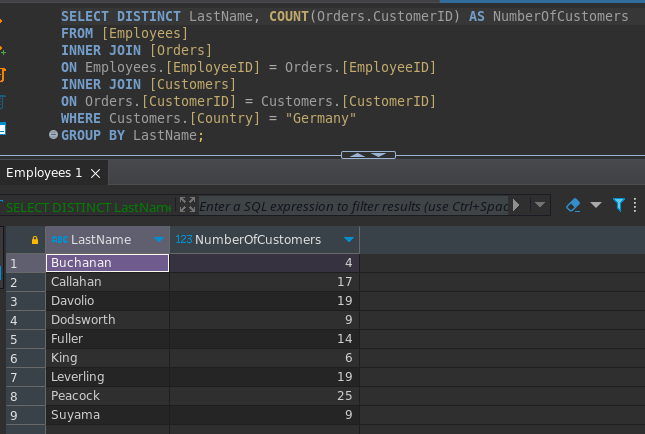Click the ABC type icon in LastName header
This screenshot has width=645, height=434.
click(x=60, y=239)
